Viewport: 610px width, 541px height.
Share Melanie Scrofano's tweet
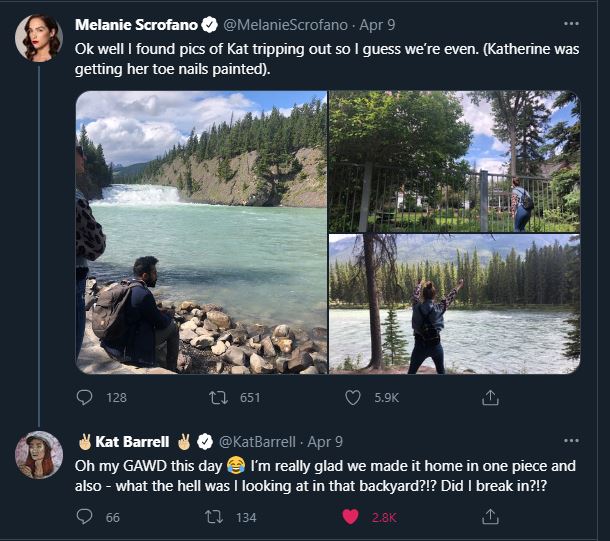tap(490, 397)
